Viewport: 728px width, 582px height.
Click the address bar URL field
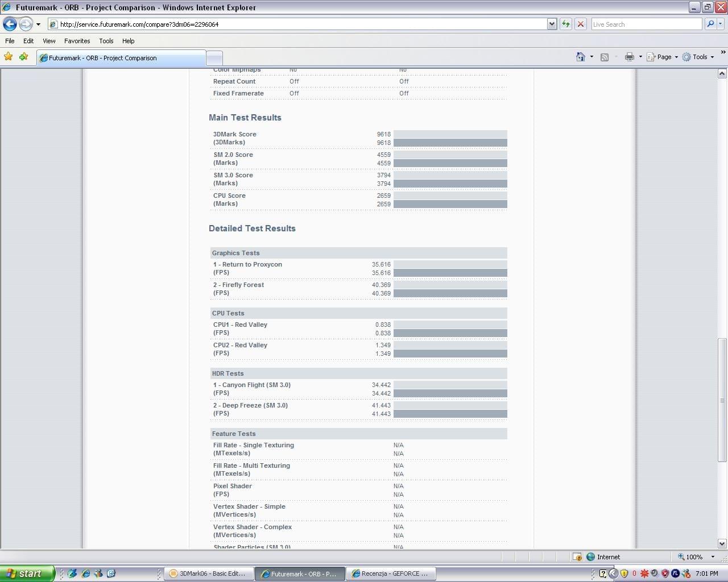[297, 24]
